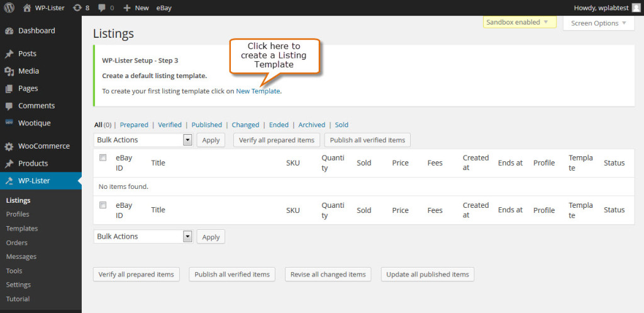644x313 pixels.
Task: Click Howdy, wplabtest account text
Action: 601,8
